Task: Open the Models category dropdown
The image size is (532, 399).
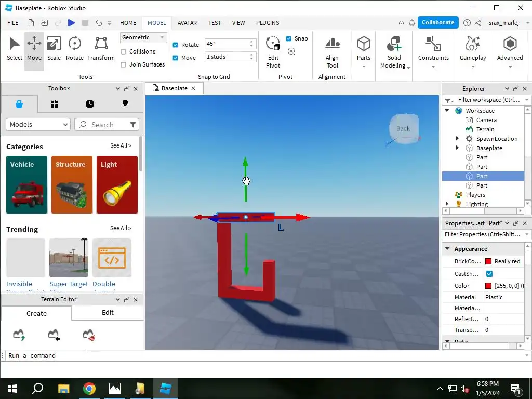Action: (x=38, y=125)
